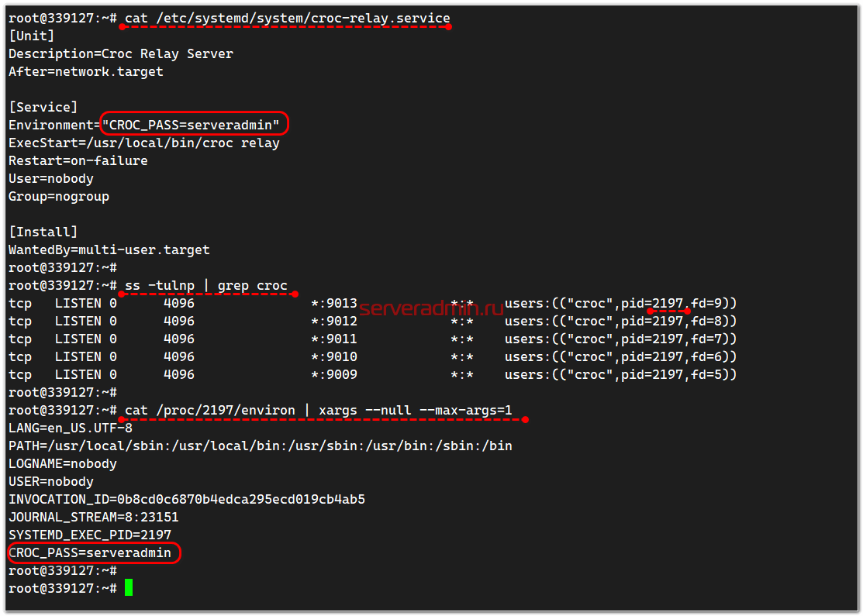This screenshot has width=863, height=616.
Task: Click the 'LANG=en_US.UTF-8' line
Action: (71, 428)
